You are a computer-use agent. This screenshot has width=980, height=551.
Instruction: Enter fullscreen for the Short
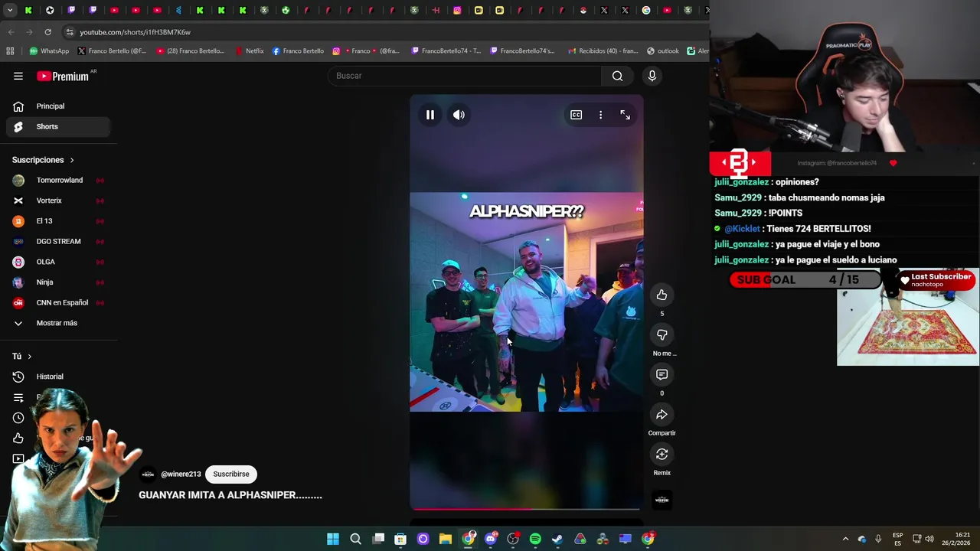625,115
